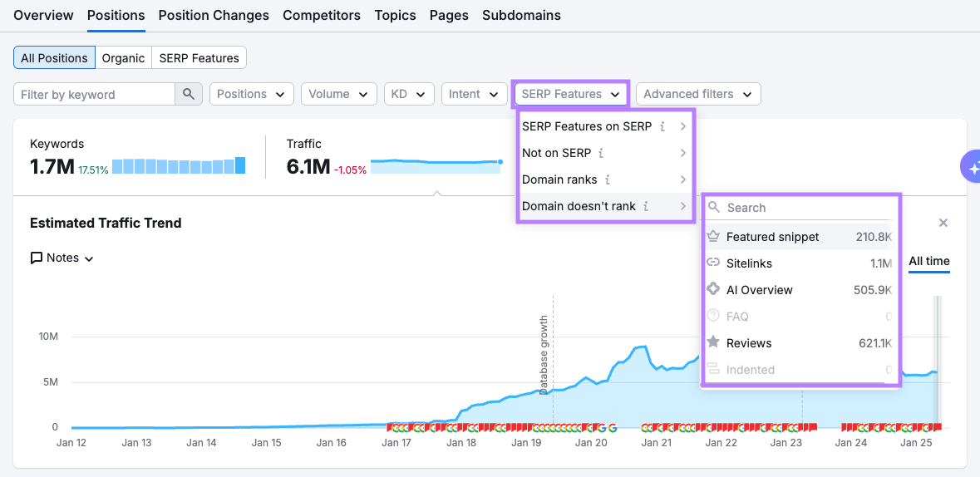
Task: Open the KD filter dropdown
Action: point(409,95)
